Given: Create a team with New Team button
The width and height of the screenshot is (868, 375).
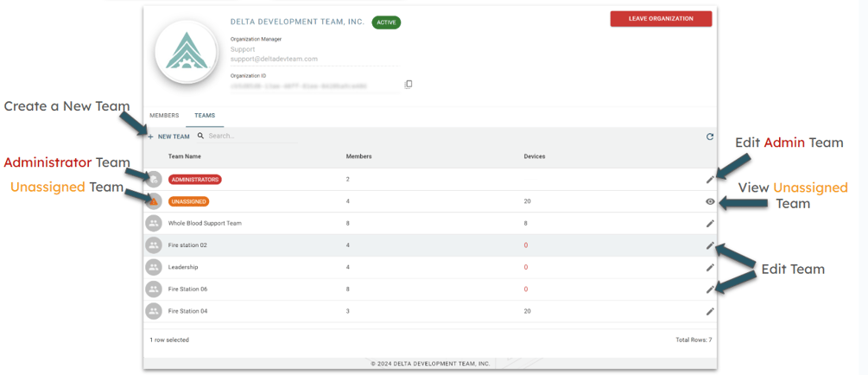Looking at the screenshot, I should tap(168, 137).
